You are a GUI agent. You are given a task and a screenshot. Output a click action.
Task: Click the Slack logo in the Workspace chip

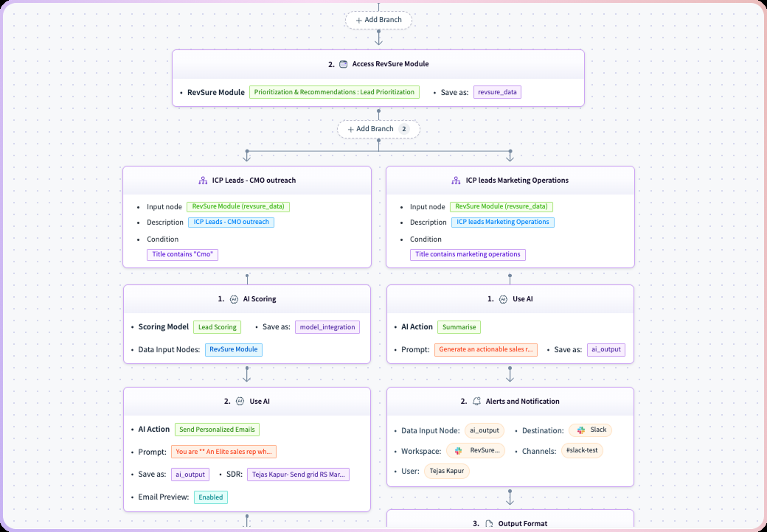click(x=458, y=451)
